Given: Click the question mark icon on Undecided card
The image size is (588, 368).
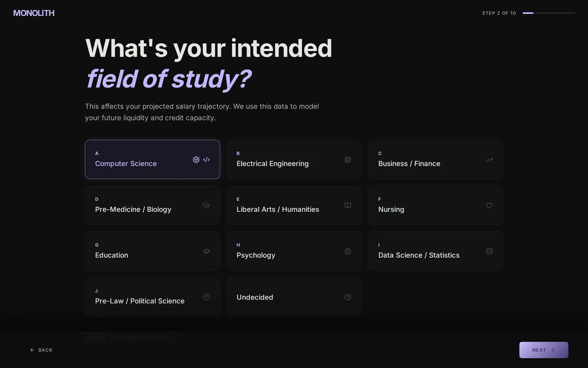Looking at the screenshot, I should click(x=347, y=297).
